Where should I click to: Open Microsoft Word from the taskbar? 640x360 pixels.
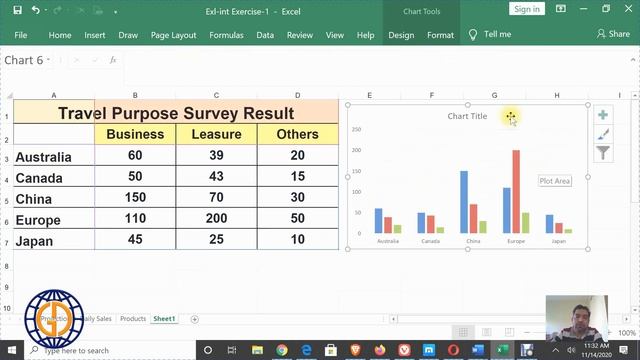click(478, 350)
